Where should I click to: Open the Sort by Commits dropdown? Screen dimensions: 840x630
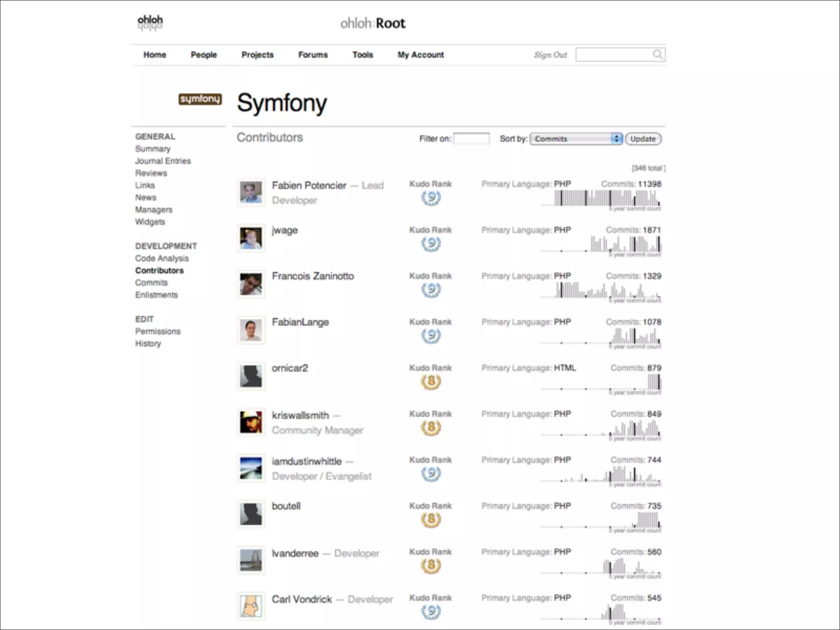point(576,139)
